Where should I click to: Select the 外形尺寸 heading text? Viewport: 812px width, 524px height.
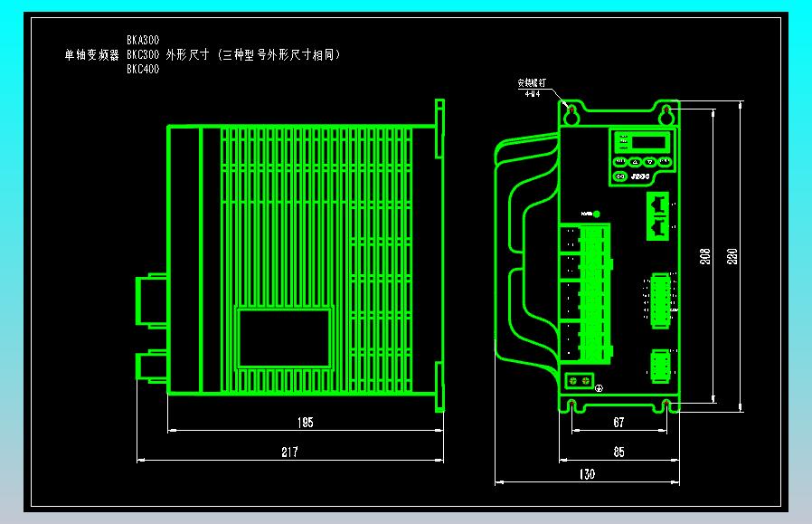[187, 55]
